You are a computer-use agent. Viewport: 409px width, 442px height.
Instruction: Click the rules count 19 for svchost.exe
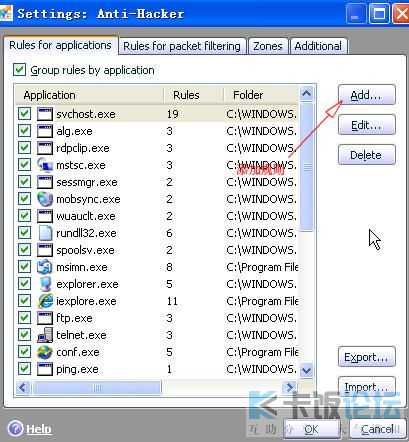click(x=173, y=114)
